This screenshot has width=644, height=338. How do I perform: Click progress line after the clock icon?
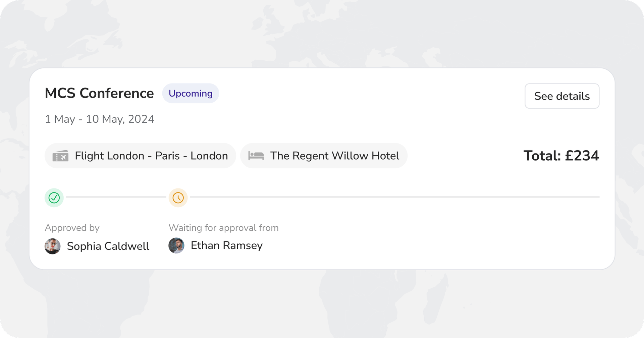(394, 197)
